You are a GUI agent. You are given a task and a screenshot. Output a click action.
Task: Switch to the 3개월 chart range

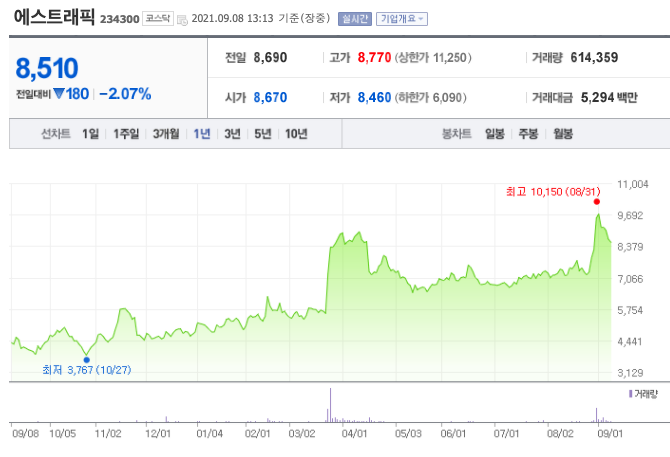[x=166, y=134]
